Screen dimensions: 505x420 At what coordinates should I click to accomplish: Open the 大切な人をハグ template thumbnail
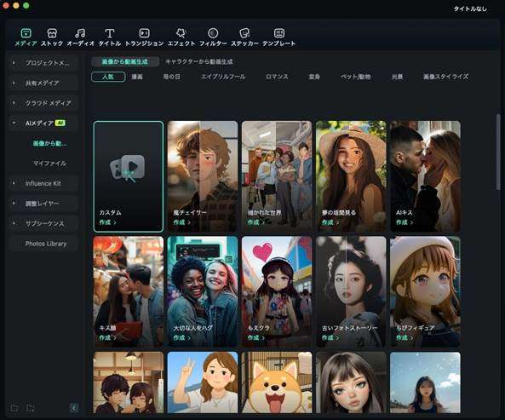pos(203,291)
